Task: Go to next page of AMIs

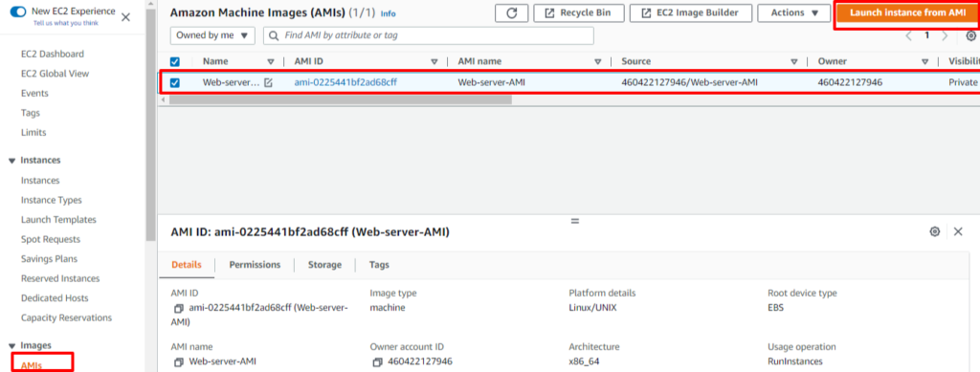Action: click(x=945, y=35)
